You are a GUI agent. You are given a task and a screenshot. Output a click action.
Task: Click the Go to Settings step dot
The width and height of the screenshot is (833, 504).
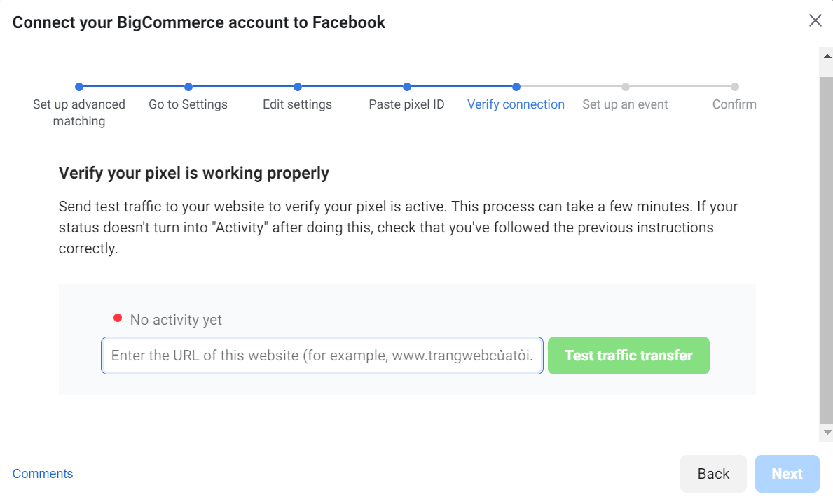click(x=188, y=87)
